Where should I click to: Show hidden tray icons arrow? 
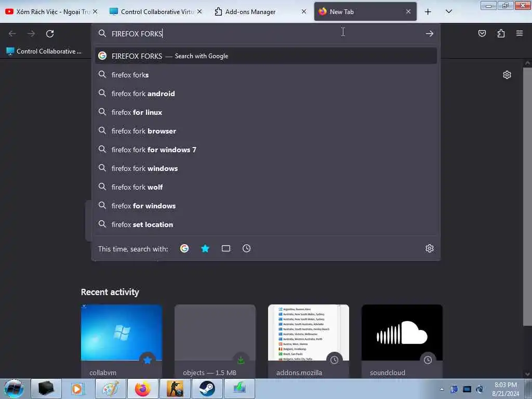[x=442, y=389]
